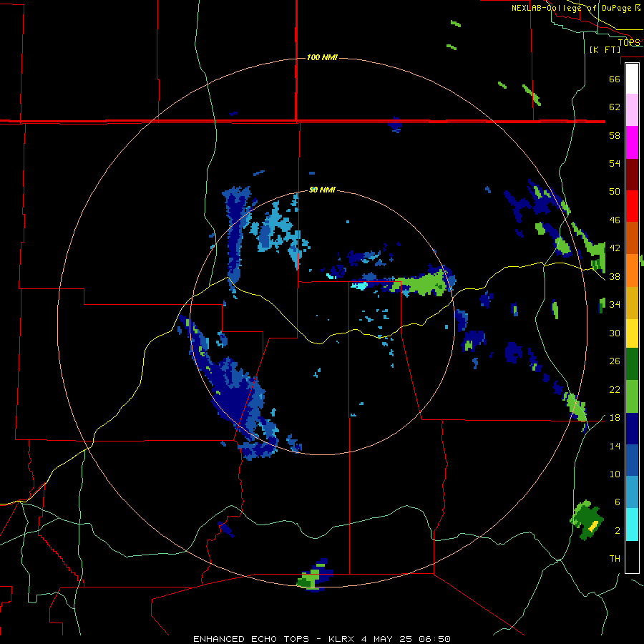The width and height of the screenshot is (644, 644).
Task: Click the legend value 38
Action: [615, 276]
